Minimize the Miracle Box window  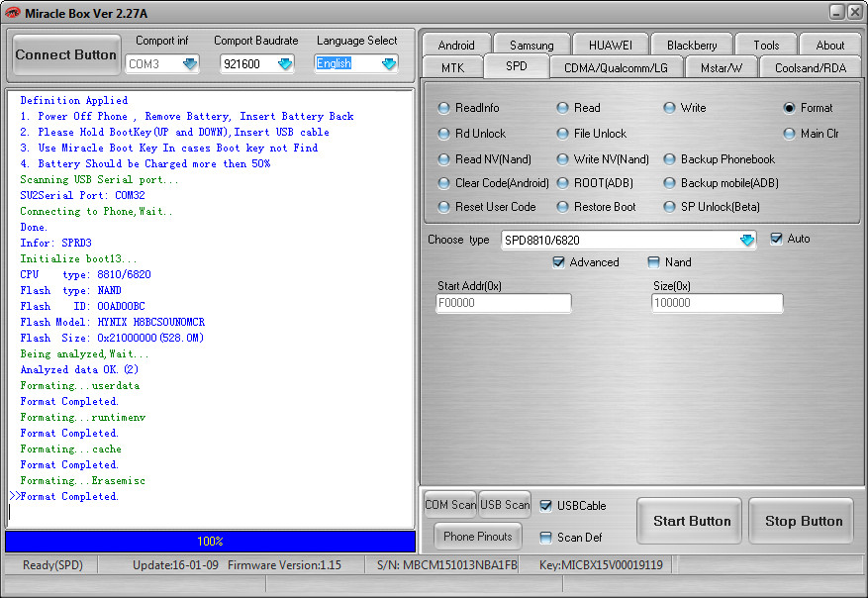(x=837, y=12)
